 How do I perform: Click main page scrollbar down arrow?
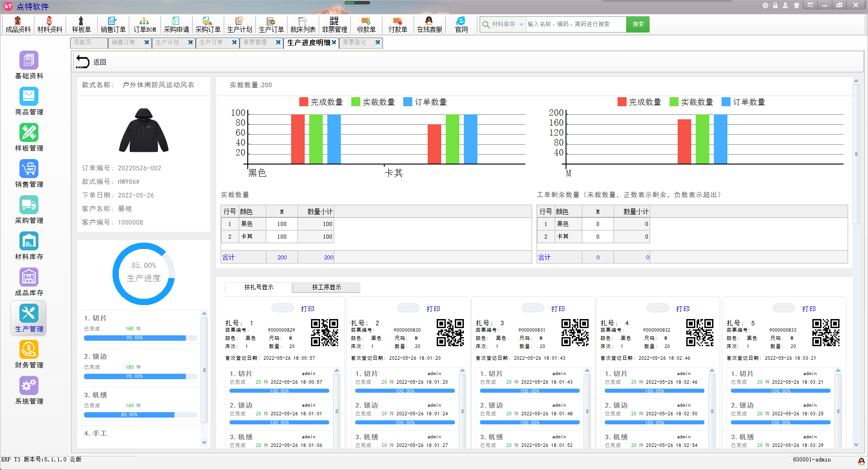[x=856, y=445]
